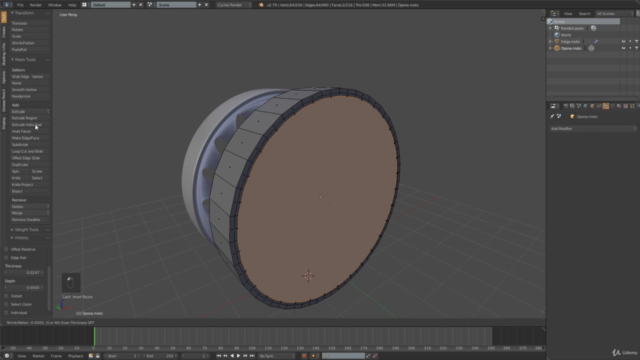Open the scene browser icon
The height and width of the screenshot is (360, 640).
pos(150,5)
